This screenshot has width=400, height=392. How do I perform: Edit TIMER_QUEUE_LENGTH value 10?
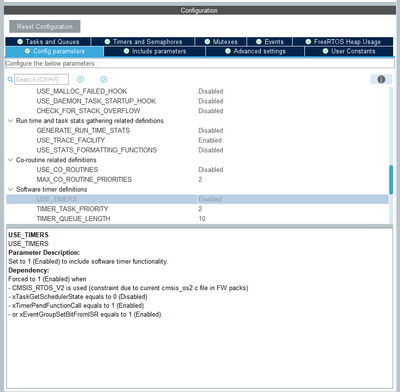pyautogui.click(x=202, y=219)
